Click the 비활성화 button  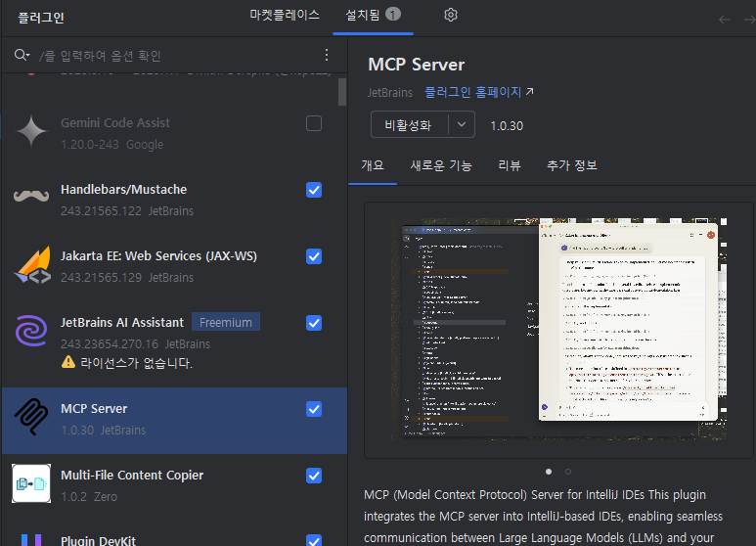pyautogui.click(x=409, y=125)
